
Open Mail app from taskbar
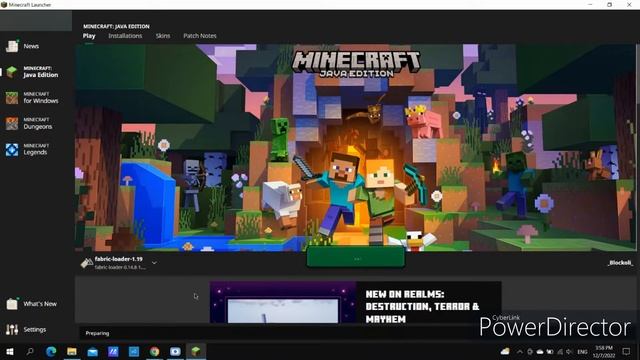pyautogui.click(x=93, y=351)
